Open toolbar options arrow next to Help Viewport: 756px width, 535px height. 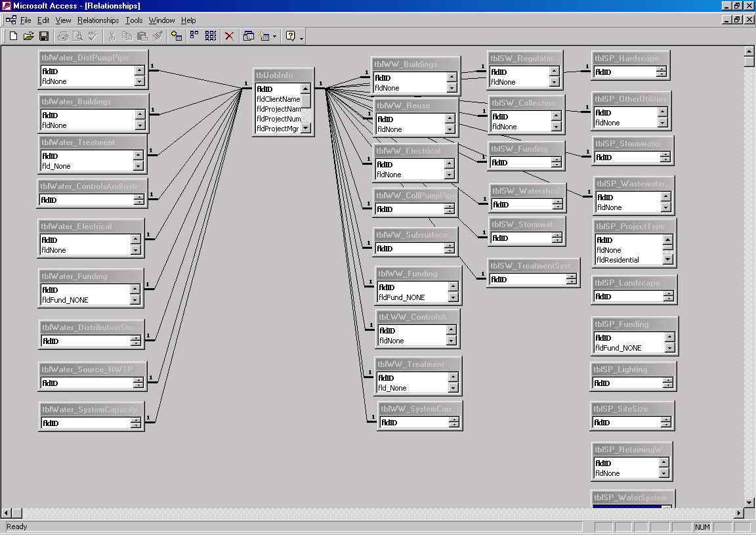(302, 37)
